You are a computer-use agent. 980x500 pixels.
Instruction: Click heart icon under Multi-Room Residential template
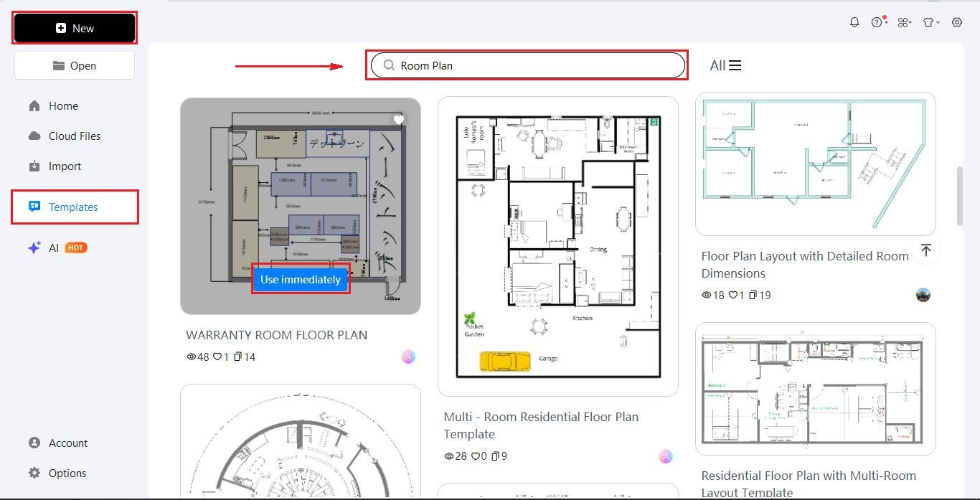(475, 456)
